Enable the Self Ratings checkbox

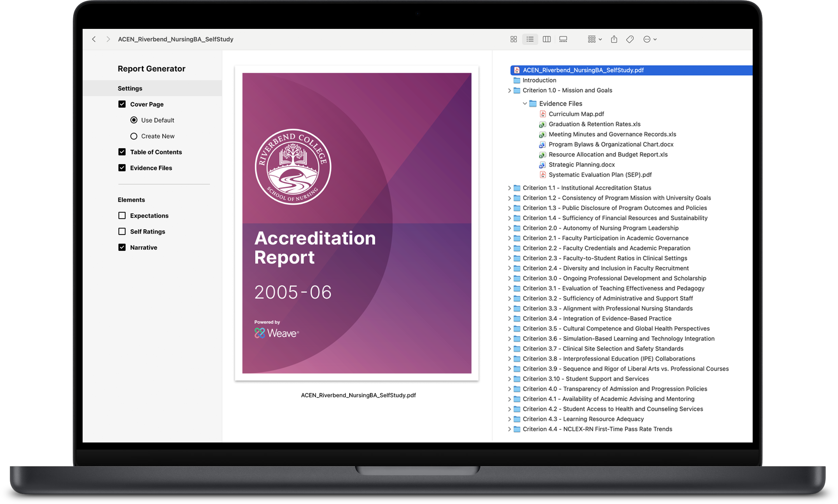click(122, 231)
